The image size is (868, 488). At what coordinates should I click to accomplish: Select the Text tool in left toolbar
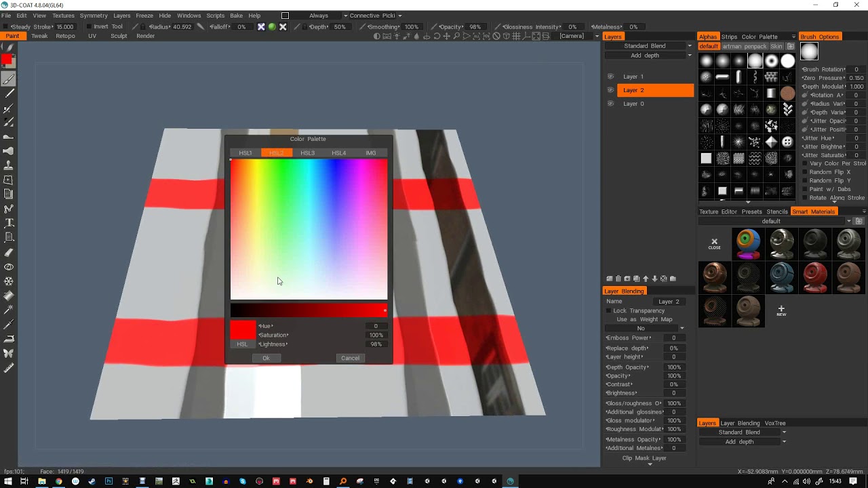(9, 223)
